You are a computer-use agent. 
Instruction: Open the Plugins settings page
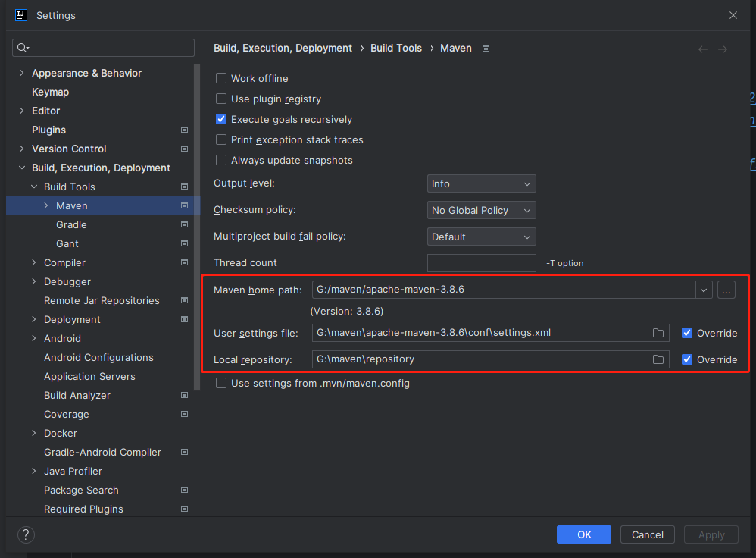(x=48, y=130)
